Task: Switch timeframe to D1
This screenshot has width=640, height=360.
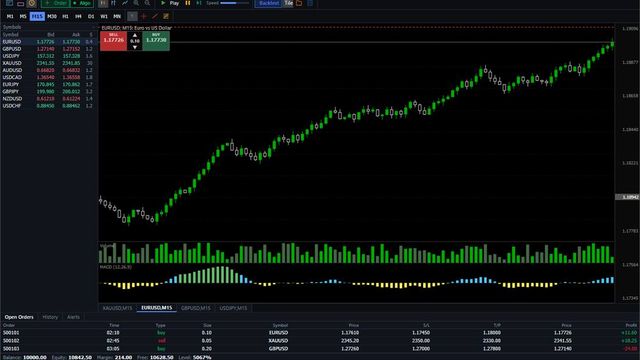Action: (91, 16)
